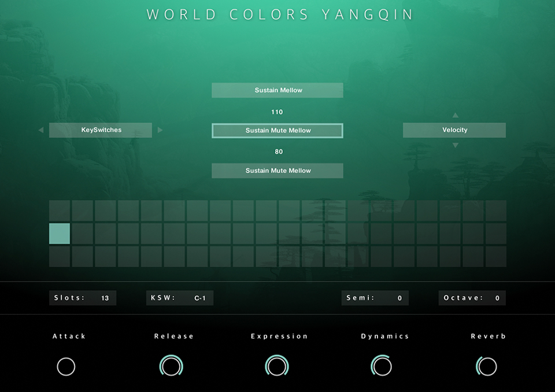Toggle the first slot in the bottom row

point(60,257)
